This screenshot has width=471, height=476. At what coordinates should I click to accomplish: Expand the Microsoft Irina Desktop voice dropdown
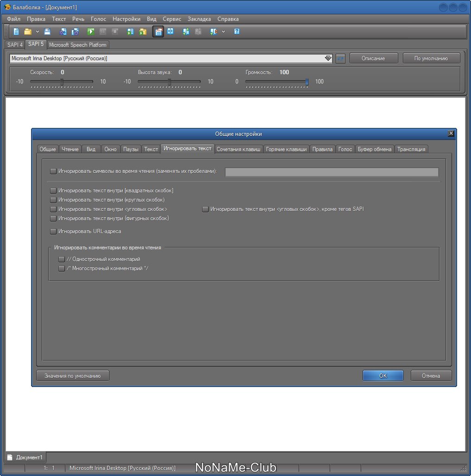[x=328, y=58]
